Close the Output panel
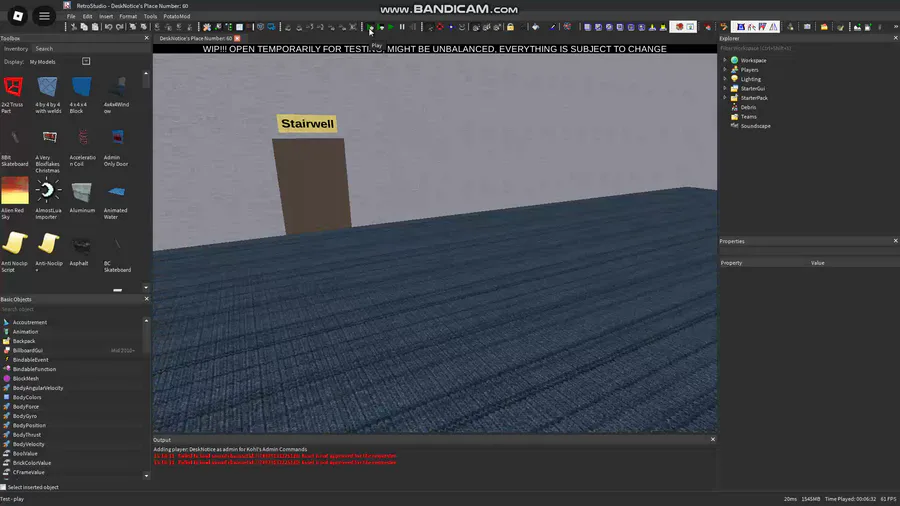This screenshot has height=506, width=900. 713,439
